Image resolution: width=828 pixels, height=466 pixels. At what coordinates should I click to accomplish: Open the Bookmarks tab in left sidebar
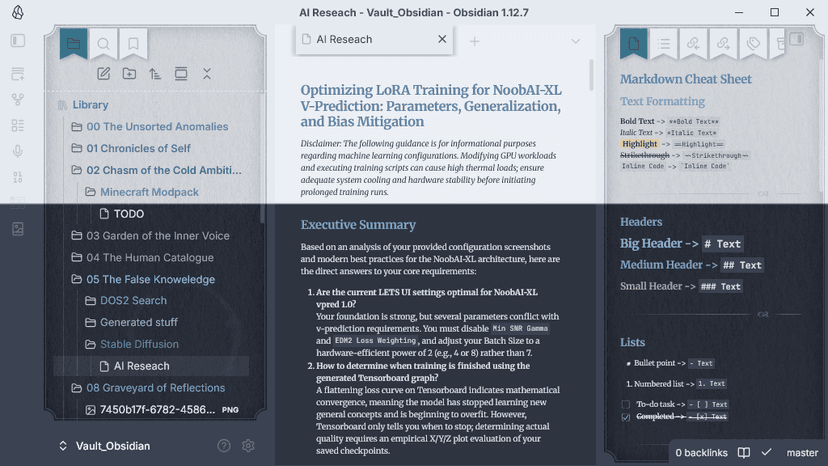click(x=133, y=44)
